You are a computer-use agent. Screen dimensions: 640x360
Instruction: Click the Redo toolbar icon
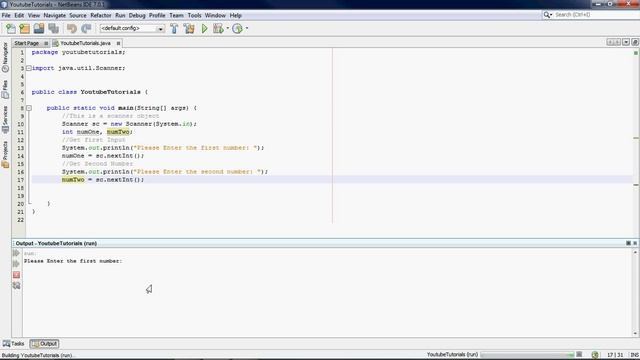coord(86,29)
